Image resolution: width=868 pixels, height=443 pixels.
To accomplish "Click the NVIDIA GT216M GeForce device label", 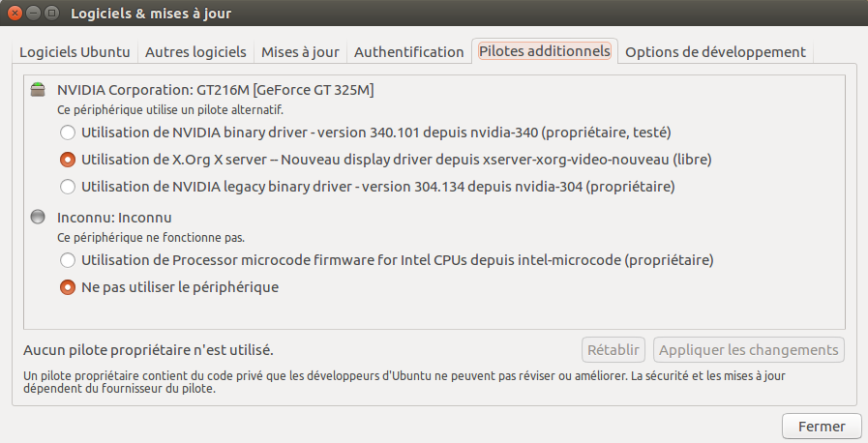I will [215, 90].
